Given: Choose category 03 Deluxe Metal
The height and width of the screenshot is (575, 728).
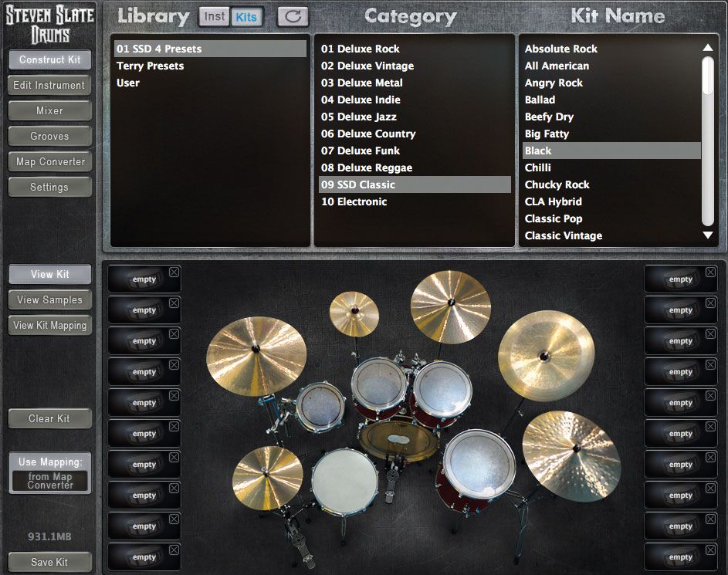Looking at the screenshot, I should point(415,83).
